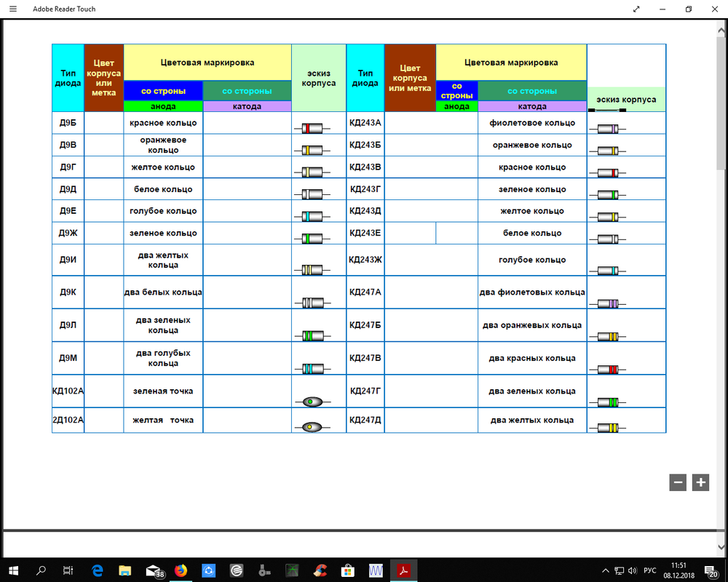Screen dimensions: 728x582
Task: Open the dark green-line app on the taskbar
Action: tap(292, 570)
